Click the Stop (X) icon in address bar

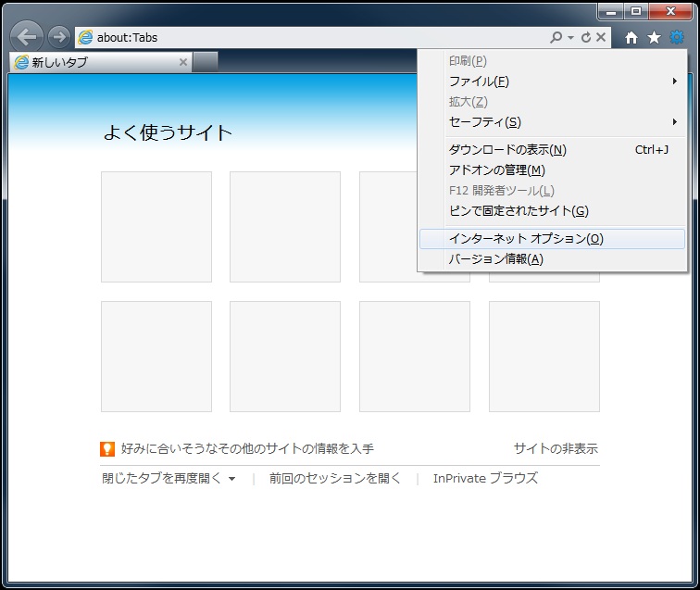click(x=601, y=37)
